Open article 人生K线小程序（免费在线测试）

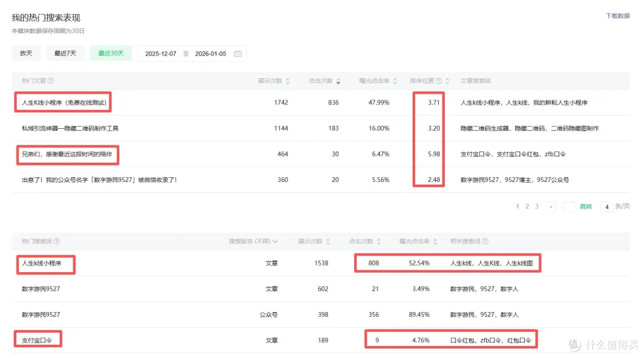[x=64, y=103]
